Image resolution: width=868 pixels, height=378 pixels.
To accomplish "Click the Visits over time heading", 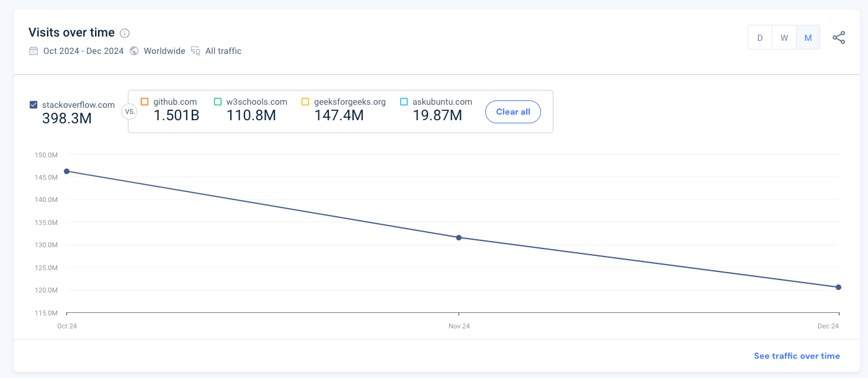I will point(71,32).
